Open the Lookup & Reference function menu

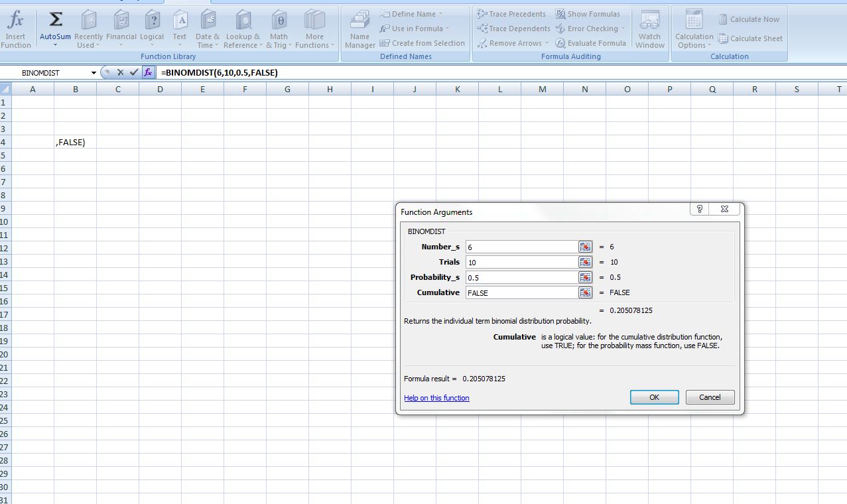click(x=243, y=30)
